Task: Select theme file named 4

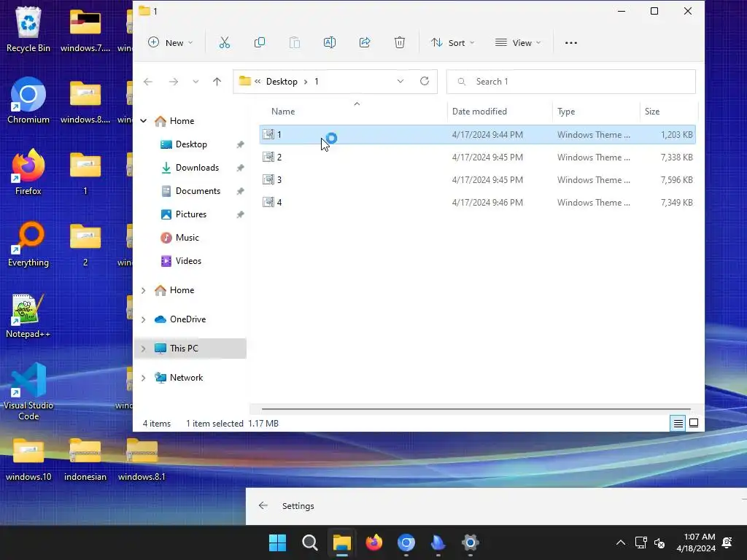Action: 477,203
